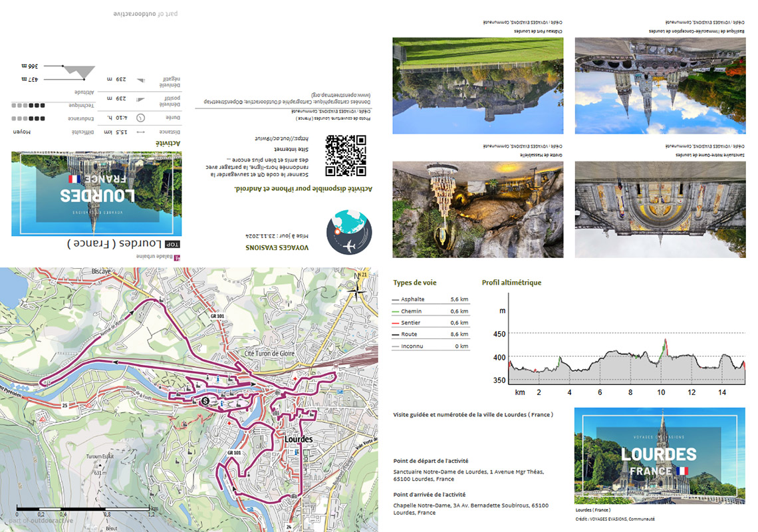
Task: Click the Visite guidée et numérotée description line
Action: pyautogui.click(x=473, y=414)
